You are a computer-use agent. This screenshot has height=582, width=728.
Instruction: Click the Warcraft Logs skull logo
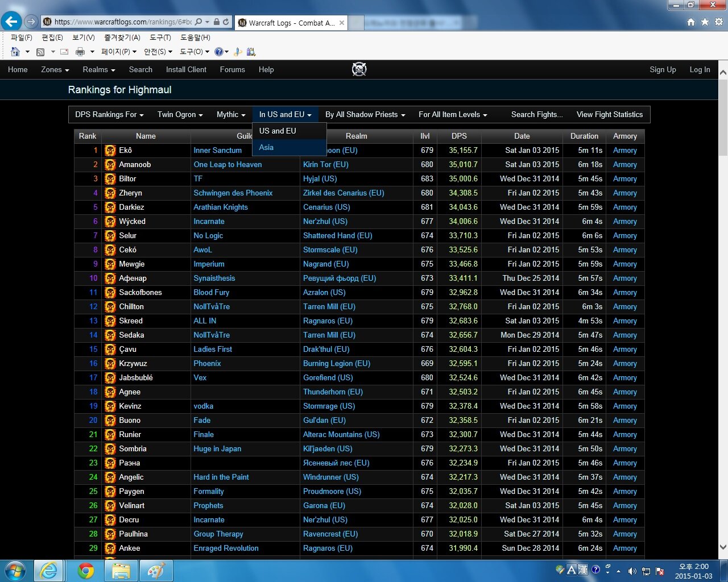click(359, 69)
